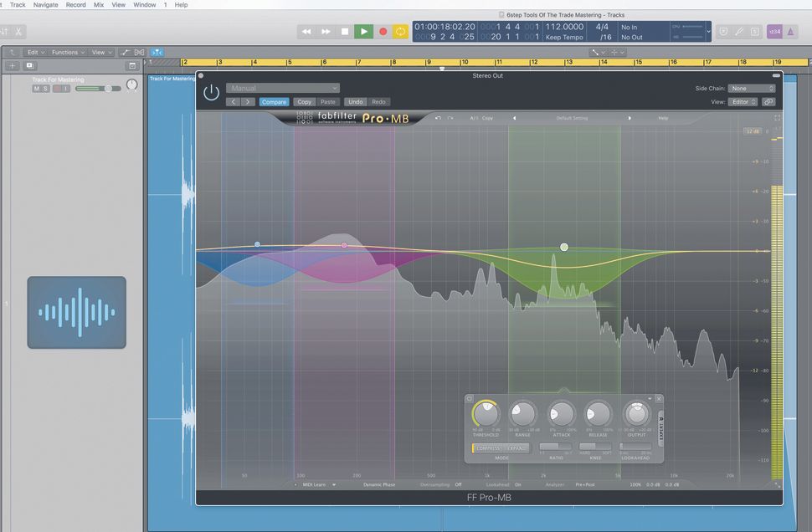Image resolution: width=812 pixels, height=532 pixels.
Task: Expand the MIDI Learn dropdown
Action: click(x=332, y=483)
